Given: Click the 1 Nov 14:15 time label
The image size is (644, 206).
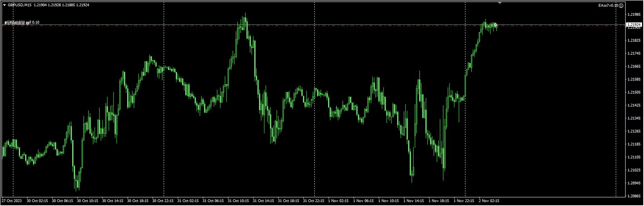Looking at the screenshot, I should 414,201.
